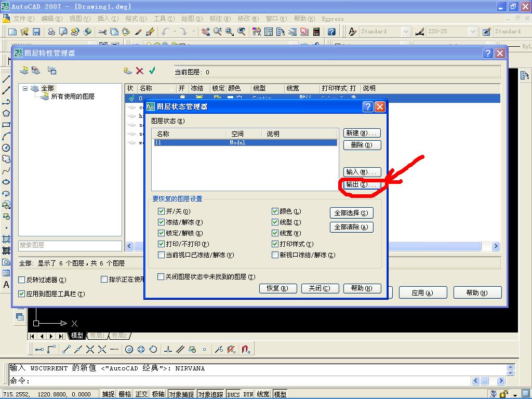Toggle 正交 mode in status bar
532x399 pixels.
141,394
